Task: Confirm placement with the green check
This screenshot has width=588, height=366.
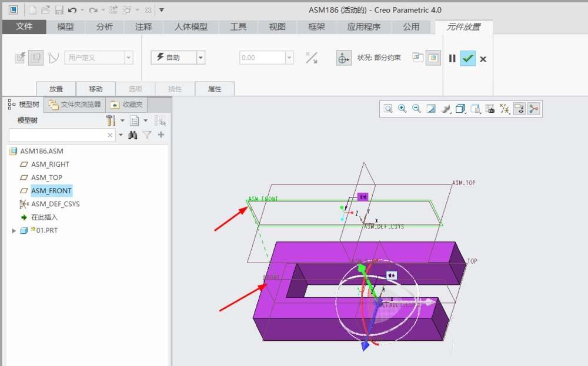Action: point(467,59)
